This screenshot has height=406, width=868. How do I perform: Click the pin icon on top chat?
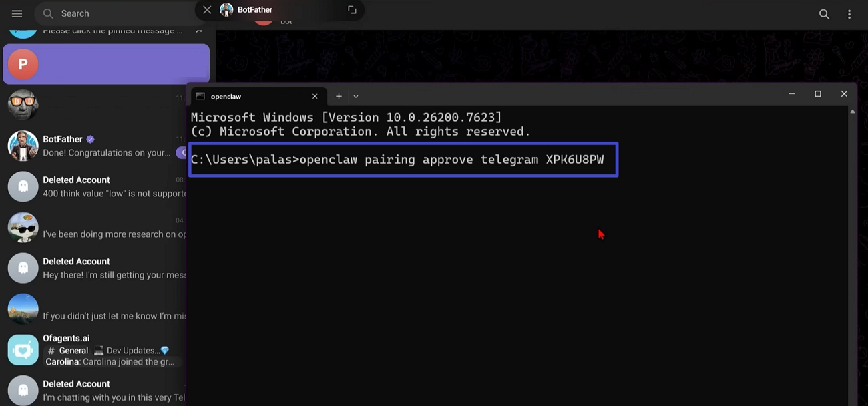(199, 31)
